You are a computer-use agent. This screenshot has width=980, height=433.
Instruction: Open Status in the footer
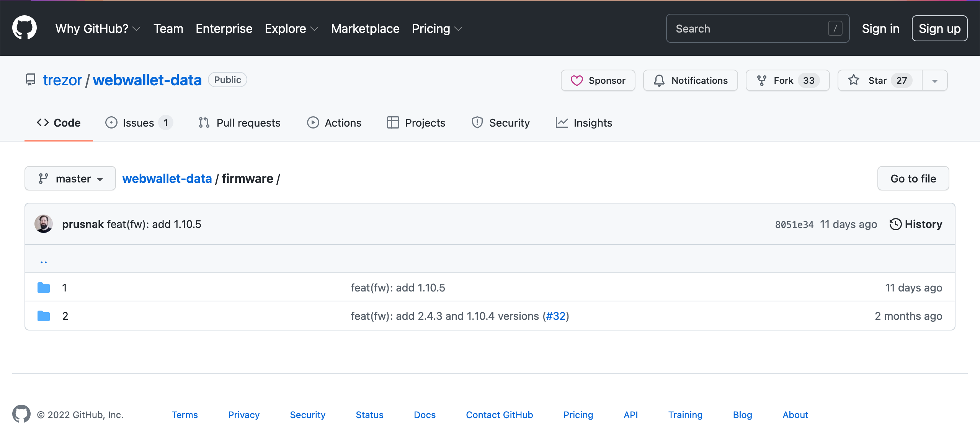click(x=369, y=415)
